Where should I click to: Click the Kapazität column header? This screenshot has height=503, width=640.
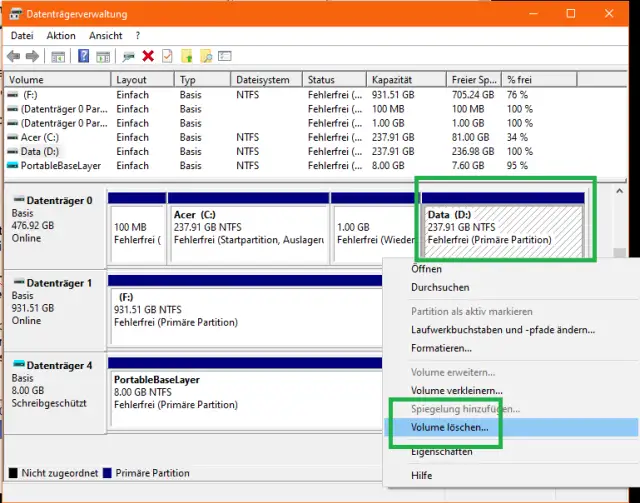(x=391, y=80)
